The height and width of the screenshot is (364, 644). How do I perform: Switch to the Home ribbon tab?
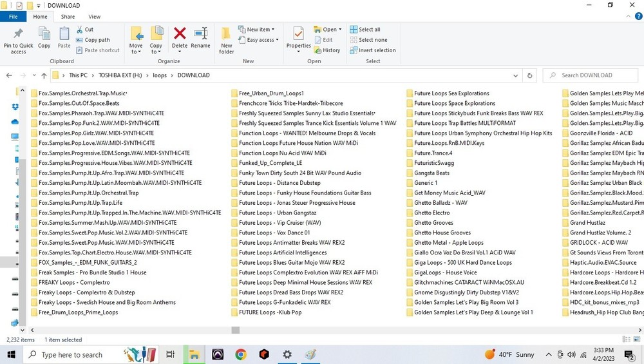[40, 17]
